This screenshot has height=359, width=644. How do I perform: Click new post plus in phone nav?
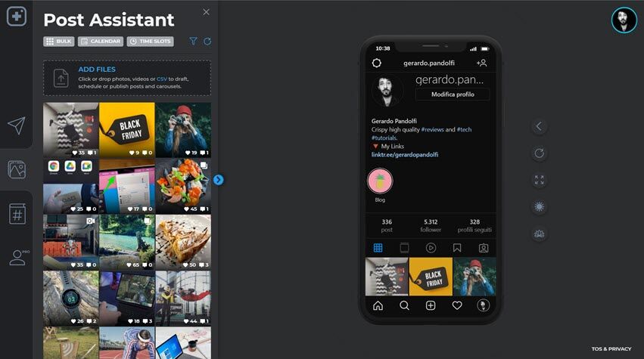click(431, 305)
